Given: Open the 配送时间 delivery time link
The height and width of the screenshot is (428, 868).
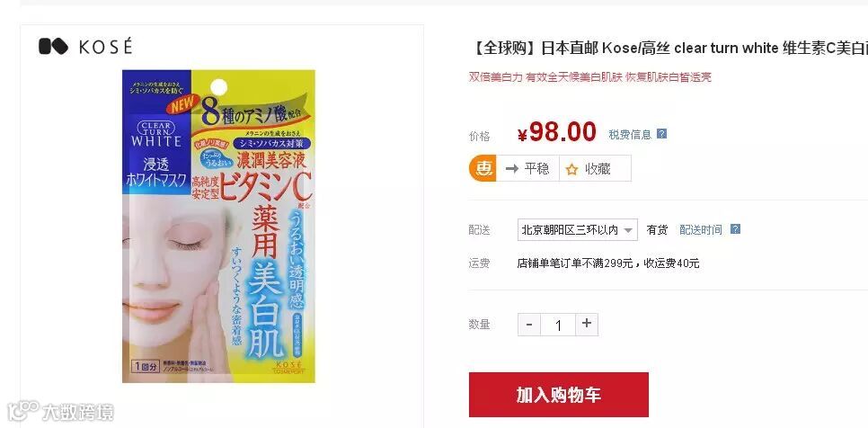Looking at the screenshot, I should 701,230.
